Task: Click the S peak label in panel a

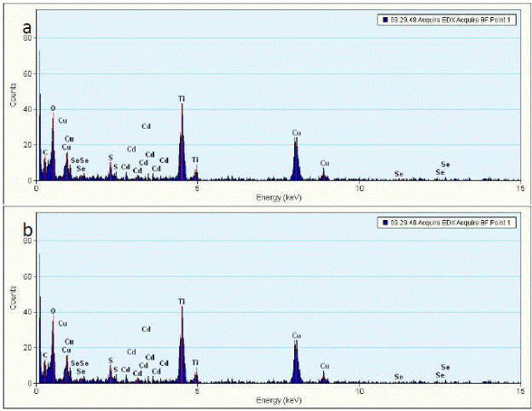Action: point(110,157)
